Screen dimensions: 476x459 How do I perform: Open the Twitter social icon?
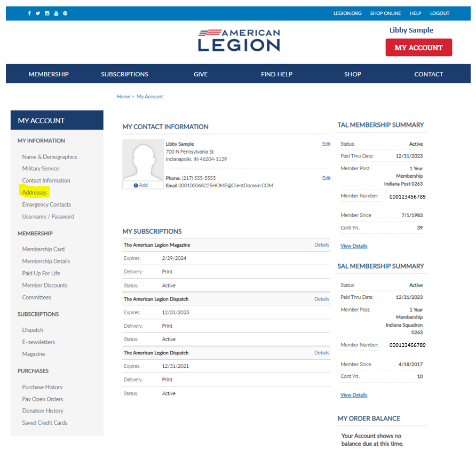38,13
